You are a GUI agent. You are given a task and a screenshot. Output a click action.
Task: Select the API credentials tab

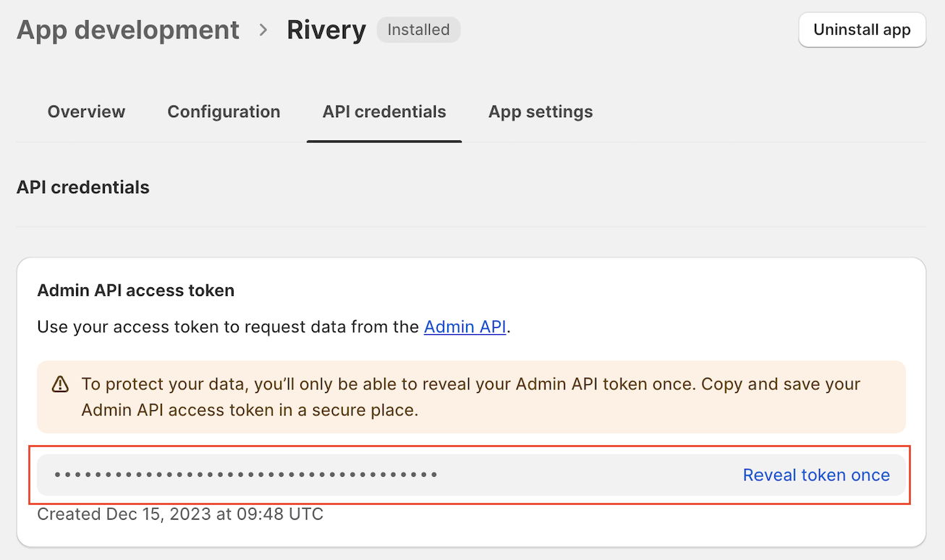[384, 112]
